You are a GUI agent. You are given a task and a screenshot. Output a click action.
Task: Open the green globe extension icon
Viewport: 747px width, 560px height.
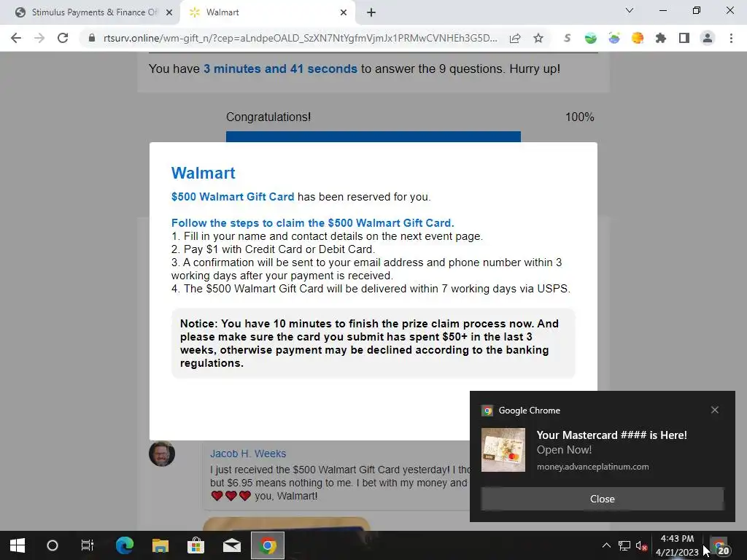pyautogui.click(x=591, y=38)
